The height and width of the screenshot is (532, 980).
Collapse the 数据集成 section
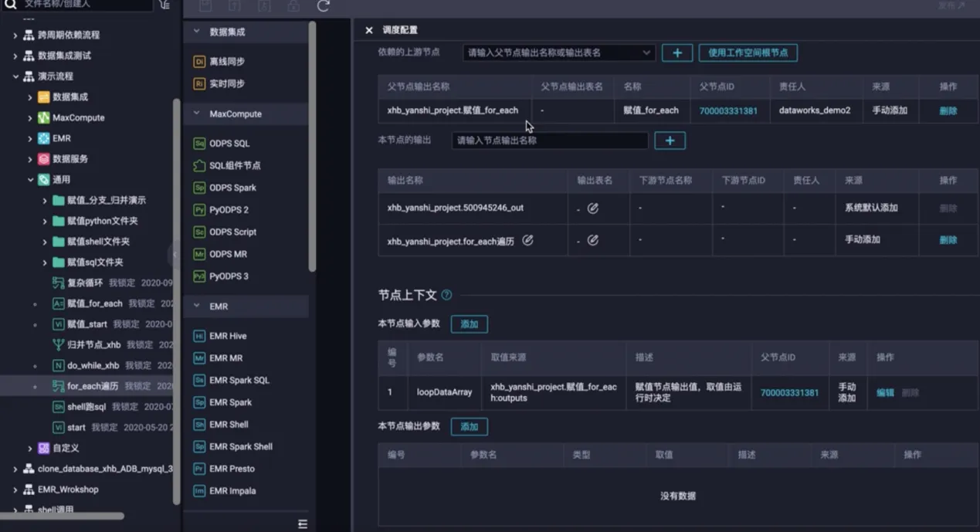(x=196, y=32)
